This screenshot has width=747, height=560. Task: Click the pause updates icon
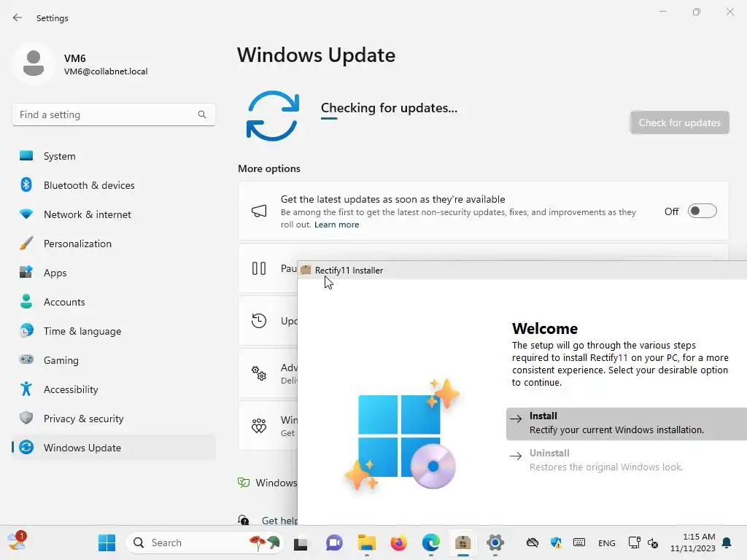click(x=259, y=268)
